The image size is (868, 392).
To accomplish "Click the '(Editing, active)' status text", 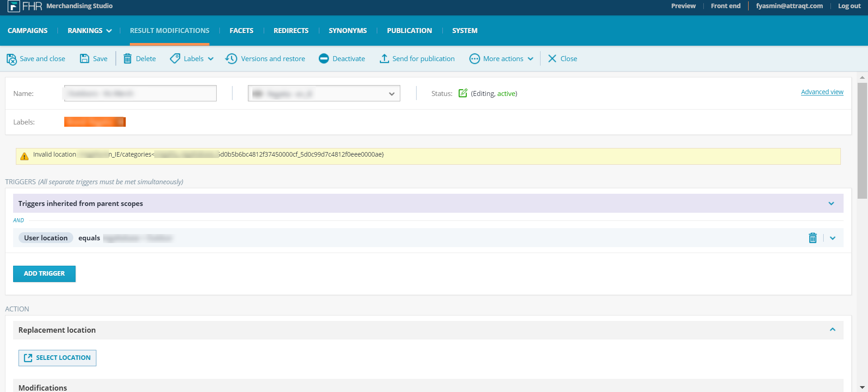I will tap(494, 94).
